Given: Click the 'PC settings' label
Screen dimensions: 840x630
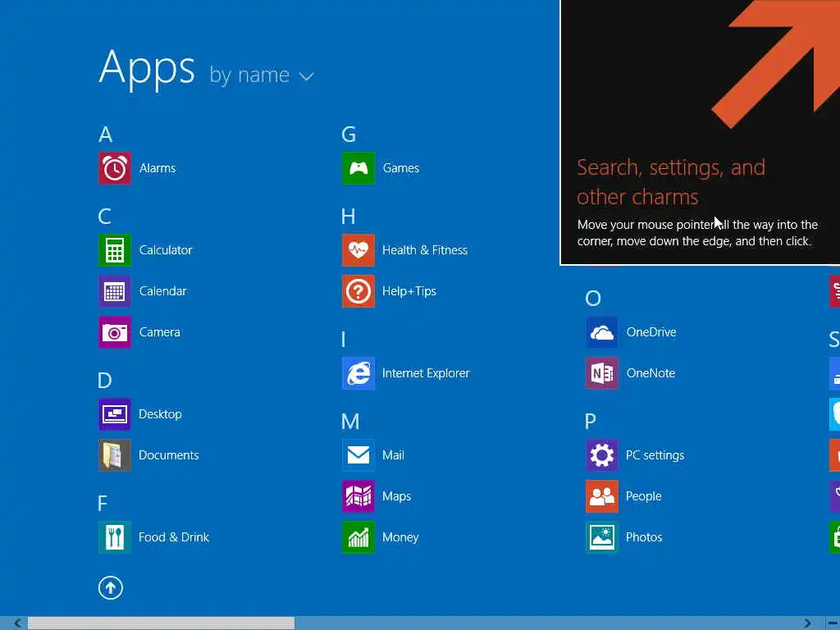Looking at the screenshot, I should pos(655,455).
